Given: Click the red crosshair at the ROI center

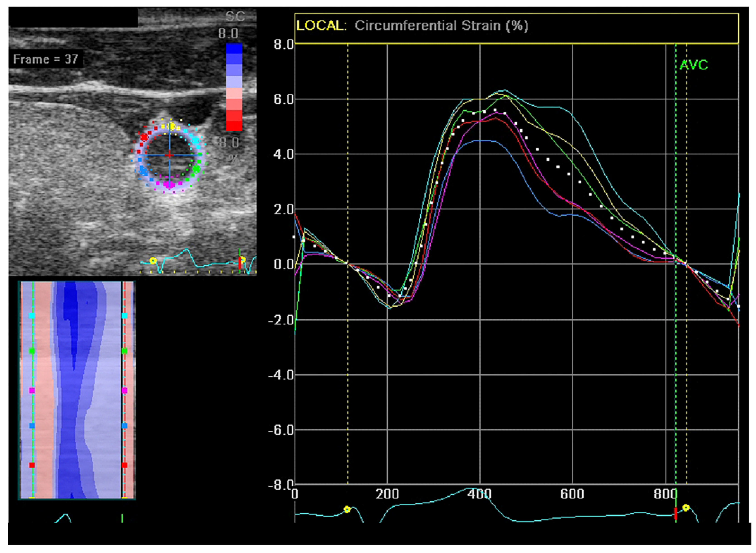Looking at the screenshot, I should tap(170, 155).
